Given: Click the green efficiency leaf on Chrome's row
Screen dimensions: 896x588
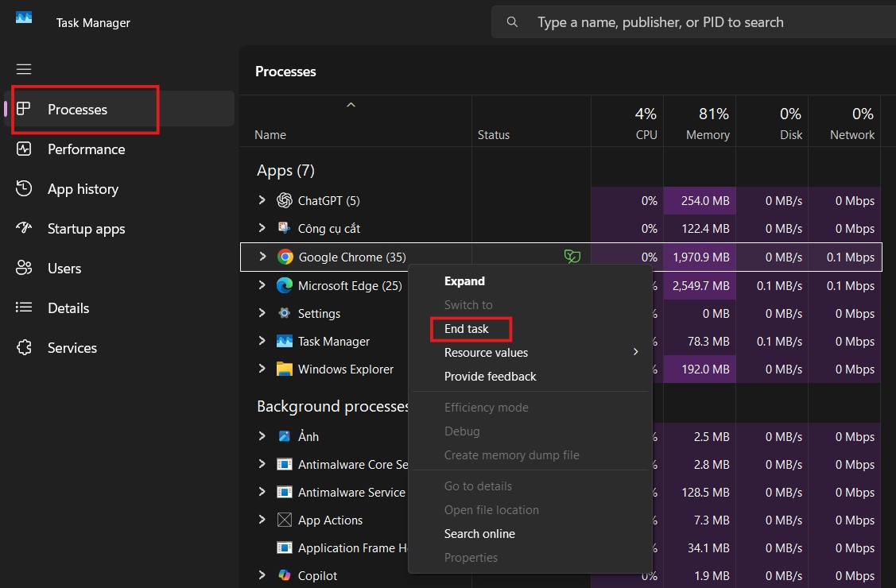Looking at the screenshot, I should (572, 257).
